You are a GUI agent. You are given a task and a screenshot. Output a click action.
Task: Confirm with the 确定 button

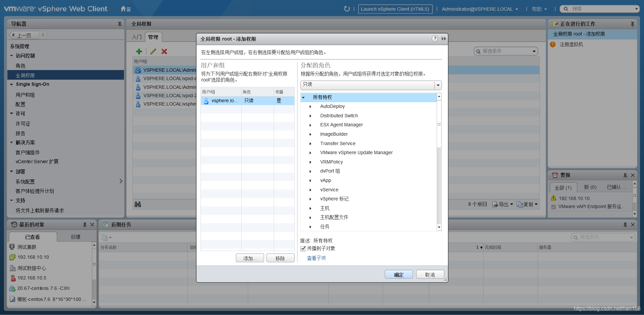[399, 274]
